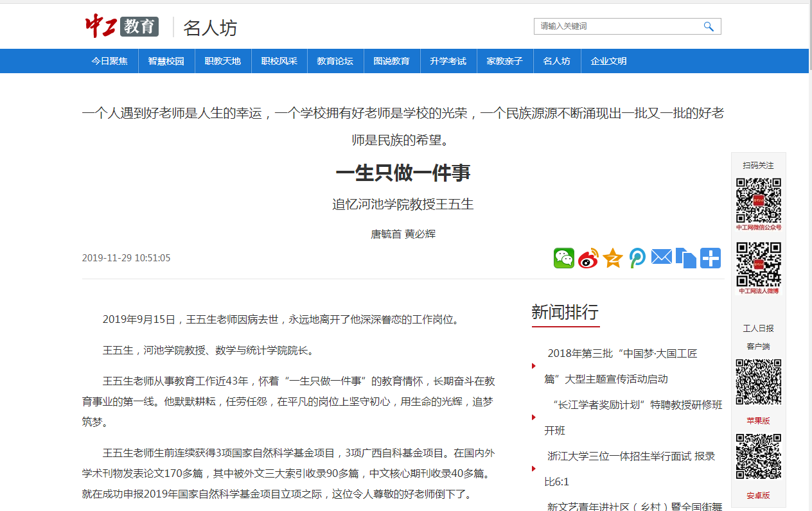Click the keyword search input field
The image size is (812, 511).
tap(617, 26)
